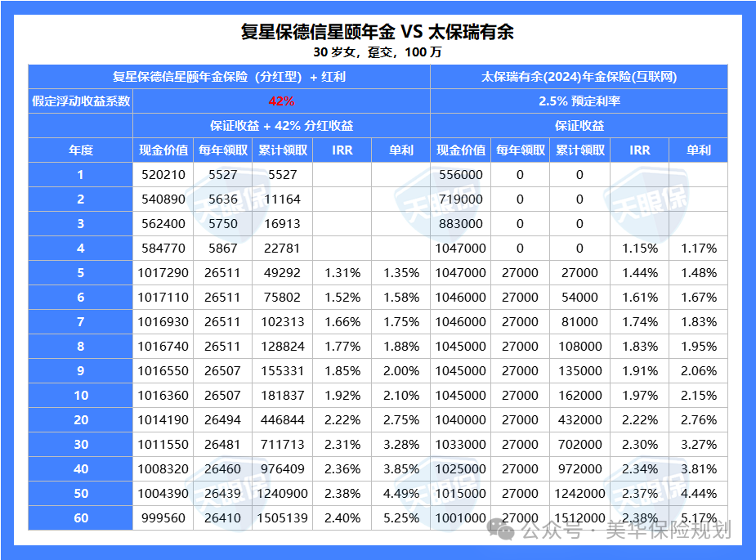Select the cash value cell 520210
This screenshot has width=756, height=560.
pyautogui.click(x=163, y=175)
